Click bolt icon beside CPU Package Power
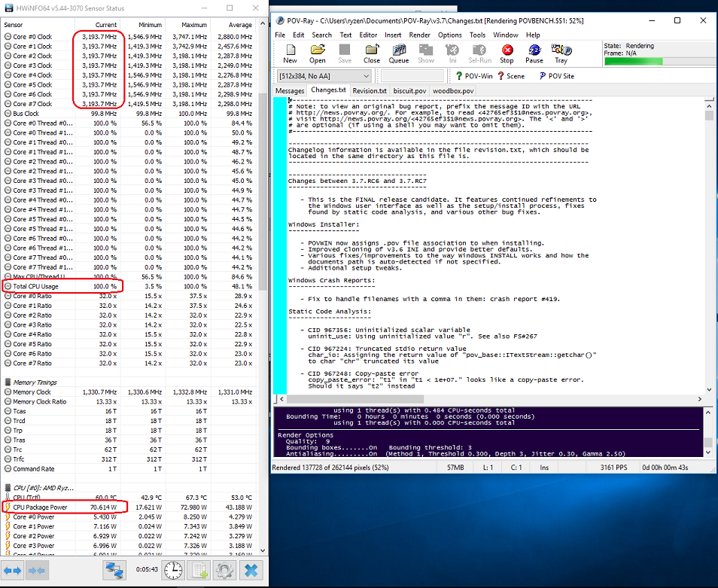Screen dimensions: 718x588 [x=8, y=507]
